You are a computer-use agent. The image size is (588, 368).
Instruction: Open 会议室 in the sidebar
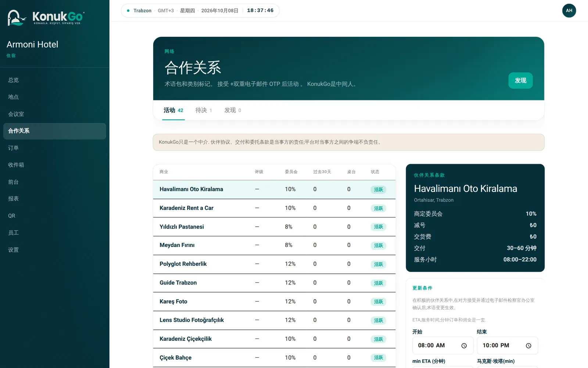(54, 114)
